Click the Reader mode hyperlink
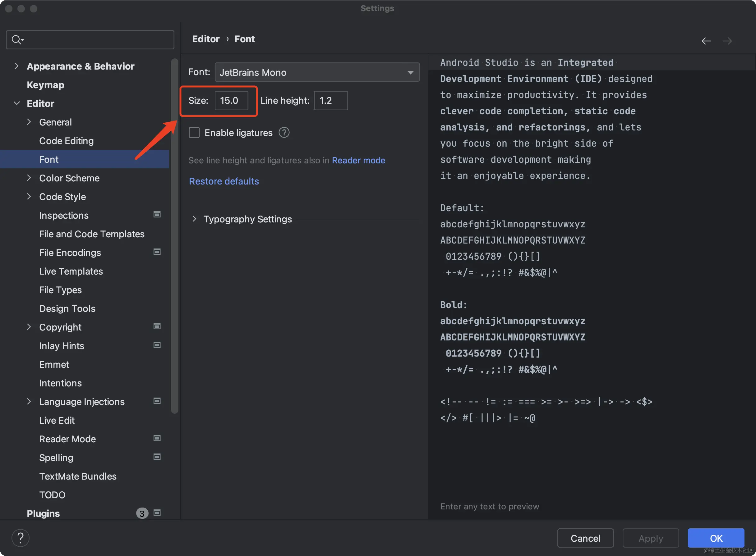Screen dimensions: 756x556 [358, 160]
